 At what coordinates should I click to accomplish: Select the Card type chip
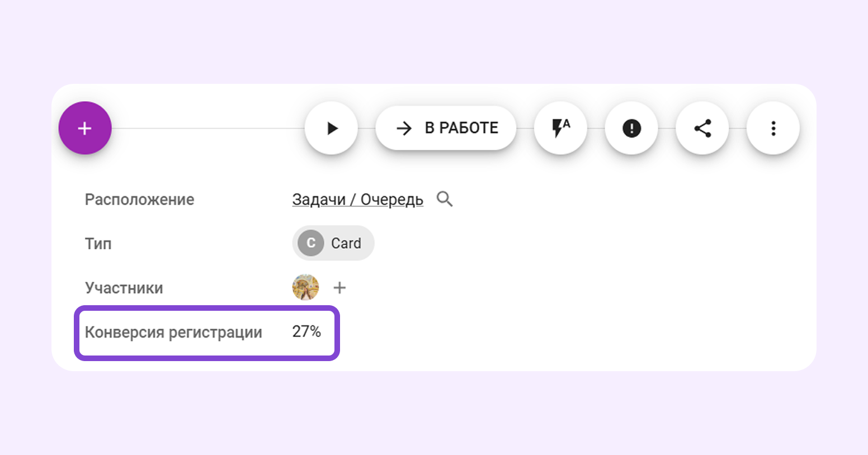[333, 243]
